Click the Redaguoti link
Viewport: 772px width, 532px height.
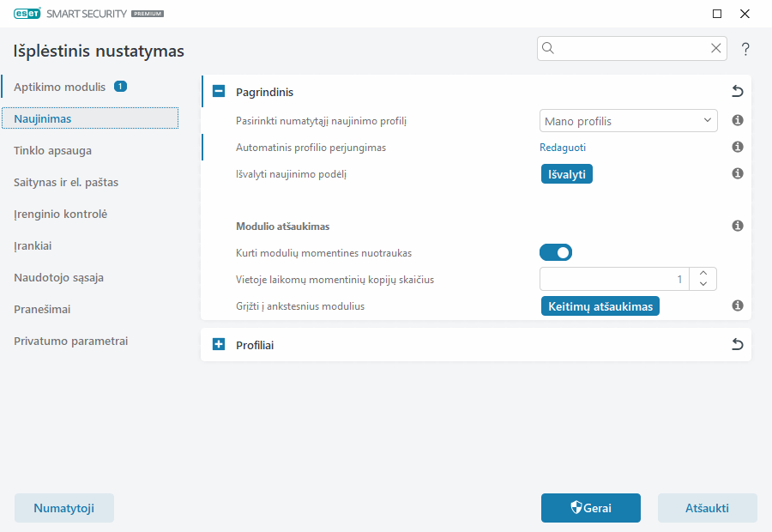coord(563,148)
